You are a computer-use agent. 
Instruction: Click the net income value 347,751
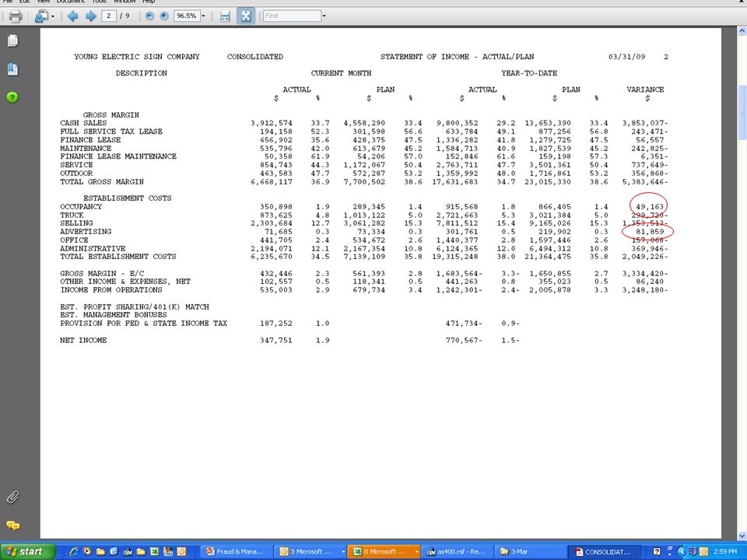tap(275, 341)
